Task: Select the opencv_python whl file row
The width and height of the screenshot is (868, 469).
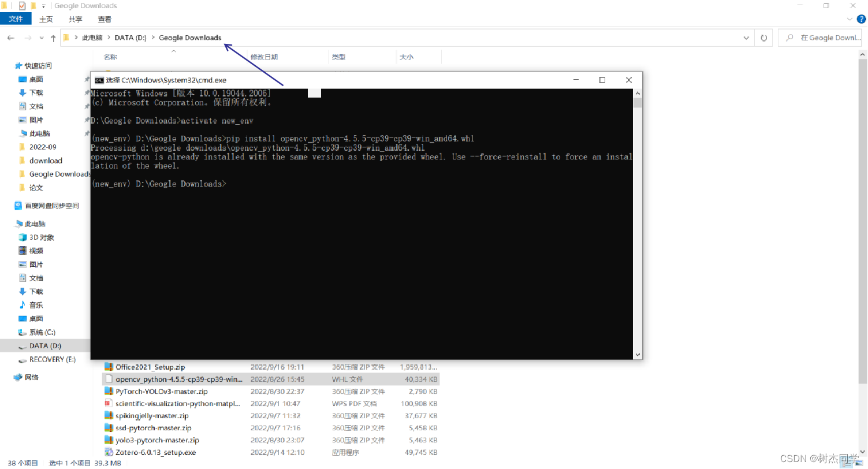Action: (271, 379)
